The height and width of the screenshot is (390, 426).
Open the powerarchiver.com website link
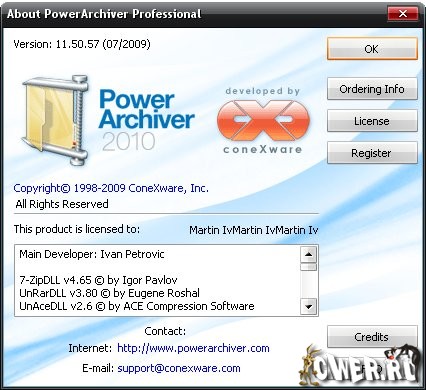coord(193,348)
